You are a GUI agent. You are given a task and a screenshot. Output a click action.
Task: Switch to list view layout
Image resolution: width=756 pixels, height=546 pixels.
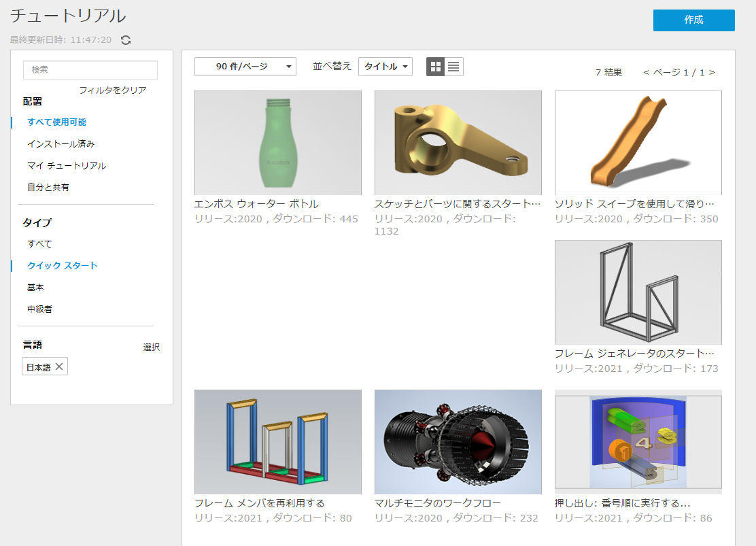(452, 67)
